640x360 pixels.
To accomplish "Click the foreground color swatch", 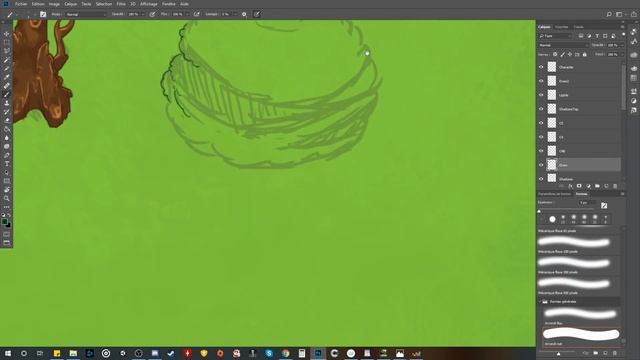I will coord(4,222).
